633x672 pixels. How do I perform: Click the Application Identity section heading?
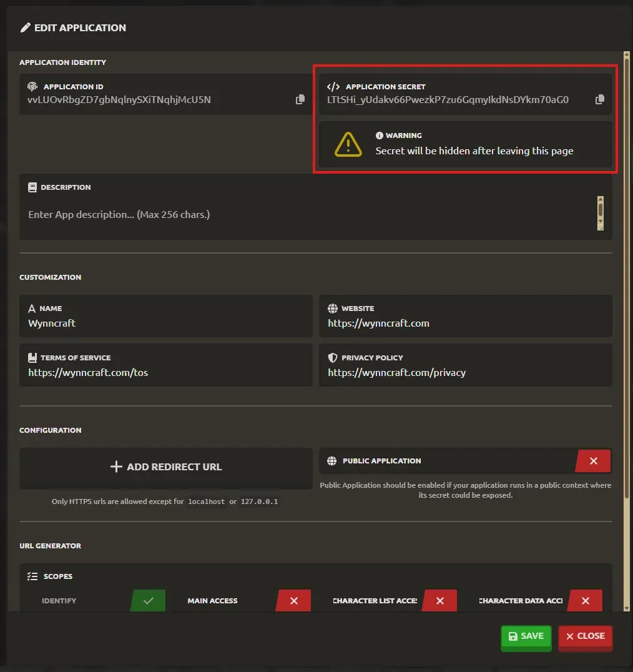[62, 62]
